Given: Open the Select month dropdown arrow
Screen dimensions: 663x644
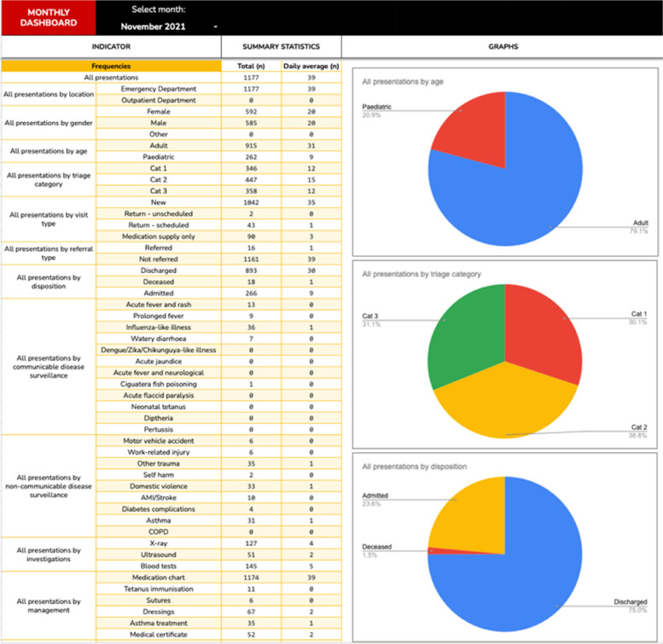Looking at the screenshot, I should pyautogui.click(x=215, y=26).
